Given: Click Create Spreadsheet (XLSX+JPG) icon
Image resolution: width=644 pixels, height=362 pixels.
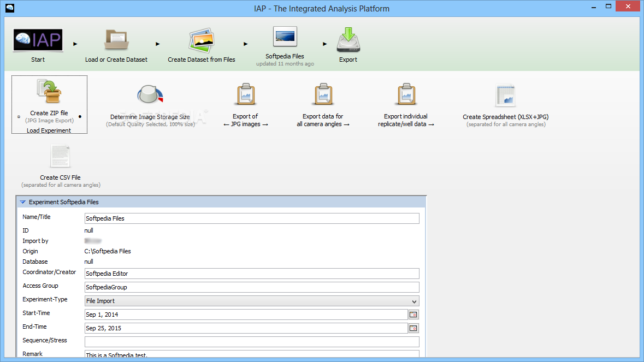Looking at the screenshot, I should (505, 95).
